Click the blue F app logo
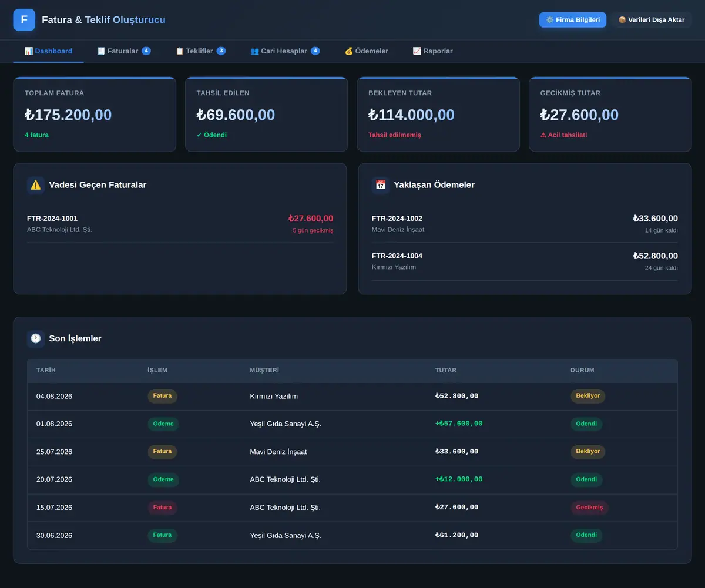Screen dimensions: 705x588 coord(24,20)
